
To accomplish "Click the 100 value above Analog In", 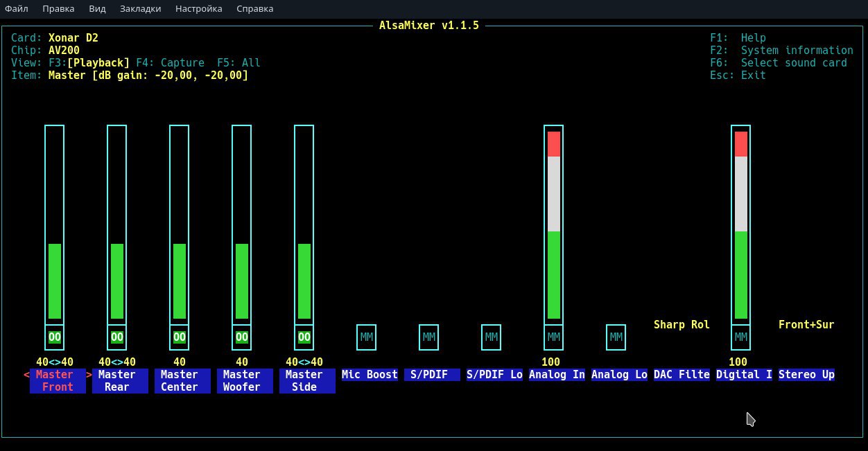I will 551,362.
